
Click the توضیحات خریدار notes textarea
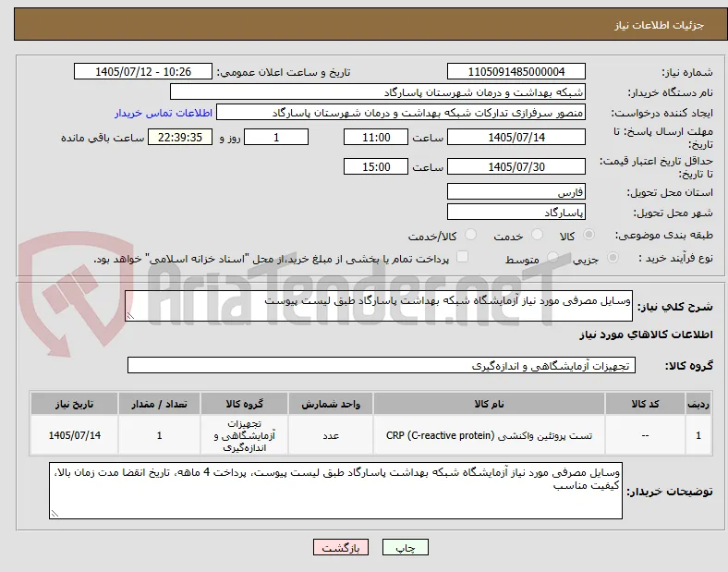(335, 491)
